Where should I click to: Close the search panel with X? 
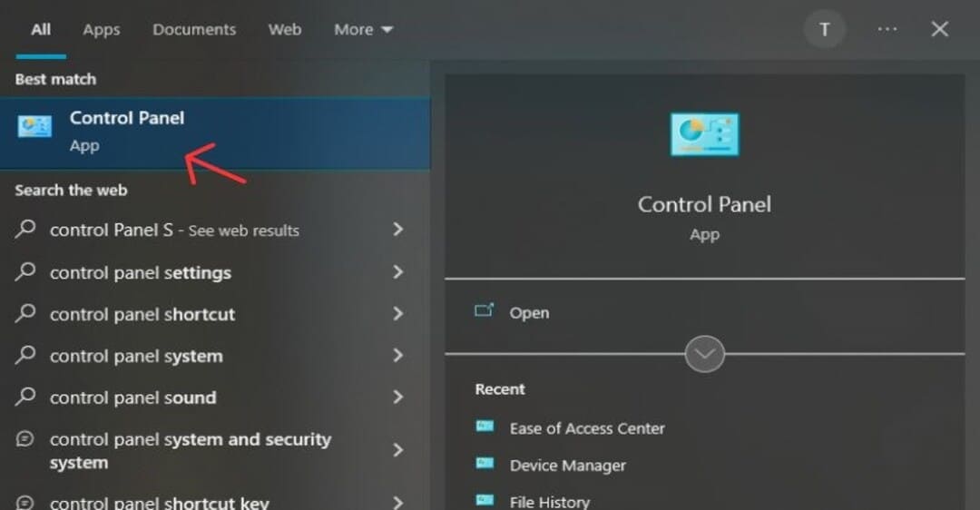[x=940, y=30]
